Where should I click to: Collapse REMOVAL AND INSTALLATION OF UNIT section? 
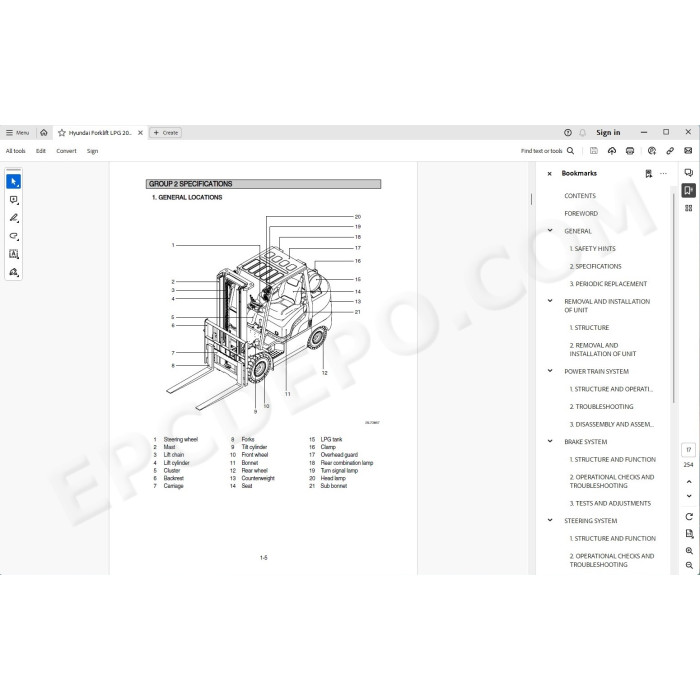coord(550,301)
